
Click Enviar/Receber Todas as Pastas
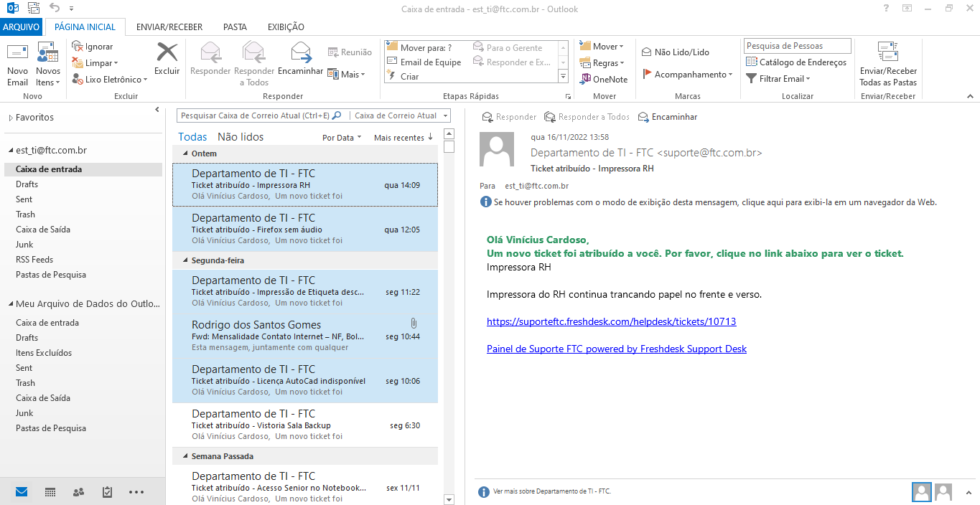[x=888, y=64]
